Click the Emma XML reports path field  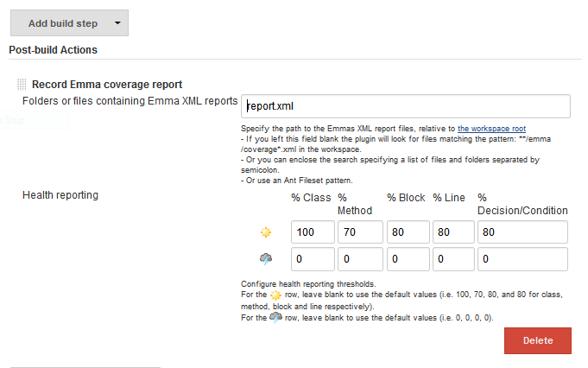pyautogui.click(x=406, y=106)
